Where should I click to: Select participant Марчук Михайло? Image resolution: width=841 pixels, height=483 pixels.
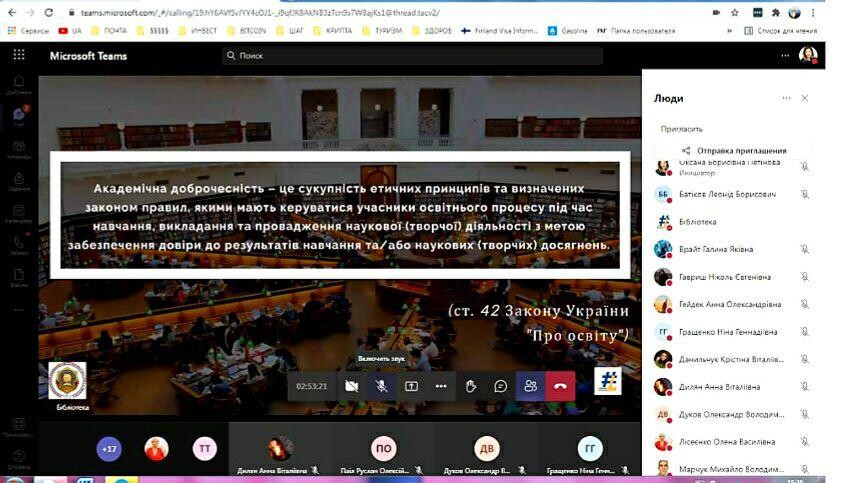coord(733,469)
